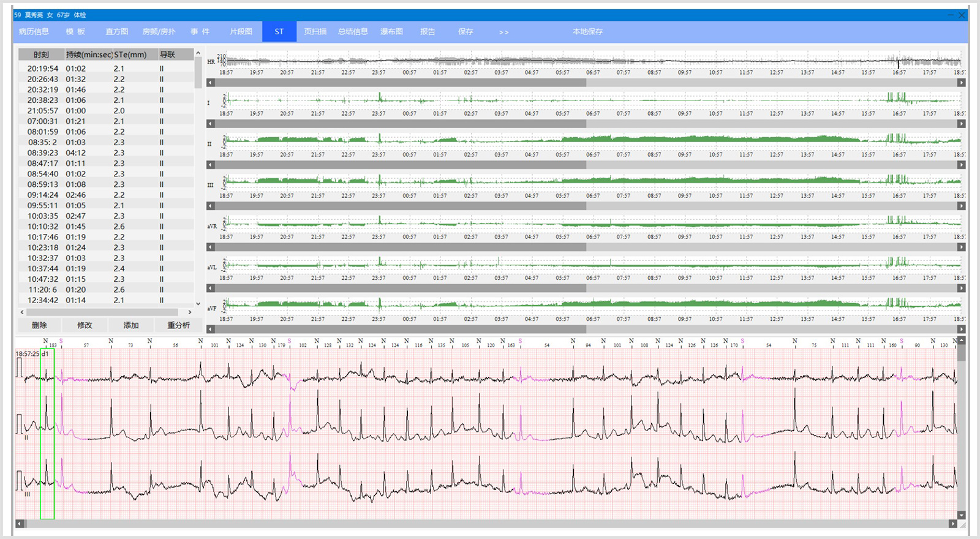980x539 pixels.
Task: Click the first pink S beat marker
Action: (61, 341)
